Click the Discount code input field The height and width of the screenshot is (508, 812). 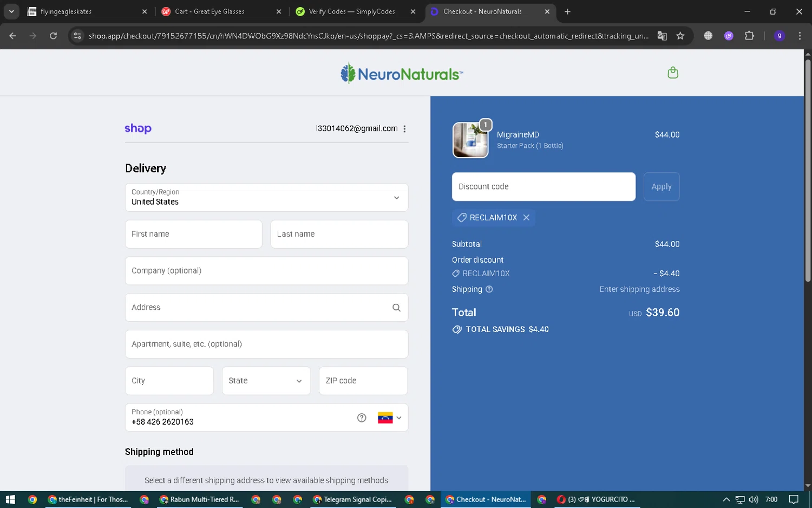[x=543, y=187]
